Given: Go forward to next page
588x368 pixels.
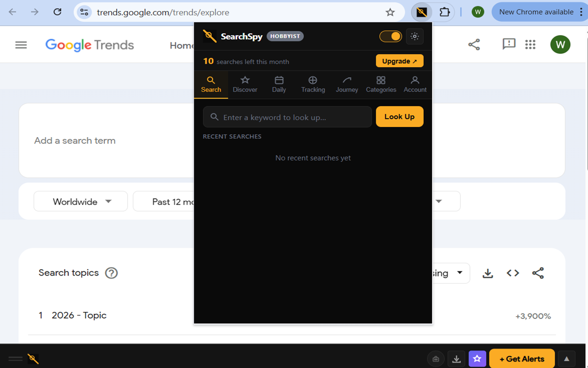Looking at the screenshot, I should pyautogui.click(x=35, y=12).
